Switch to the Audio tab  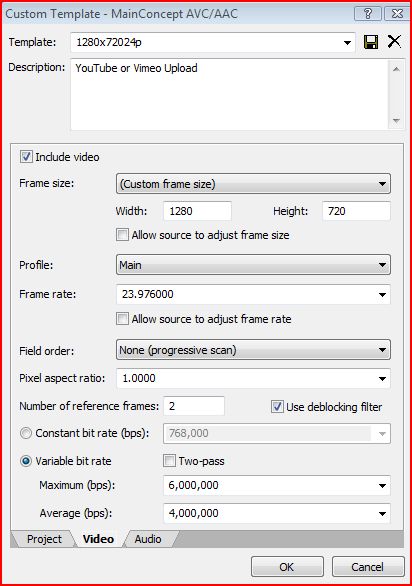click(x=148, y=539)
